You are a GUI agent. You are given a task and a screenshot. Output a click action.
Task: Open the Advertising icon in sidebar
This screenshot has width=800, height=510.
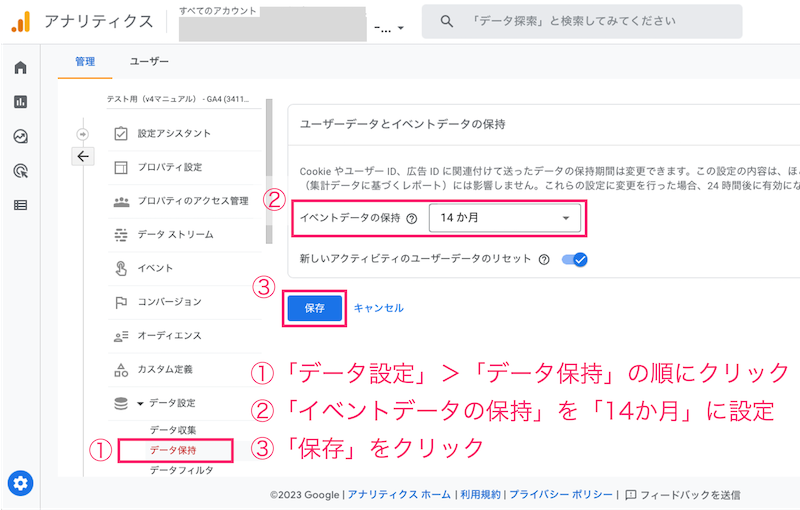(x=20, y=170)
